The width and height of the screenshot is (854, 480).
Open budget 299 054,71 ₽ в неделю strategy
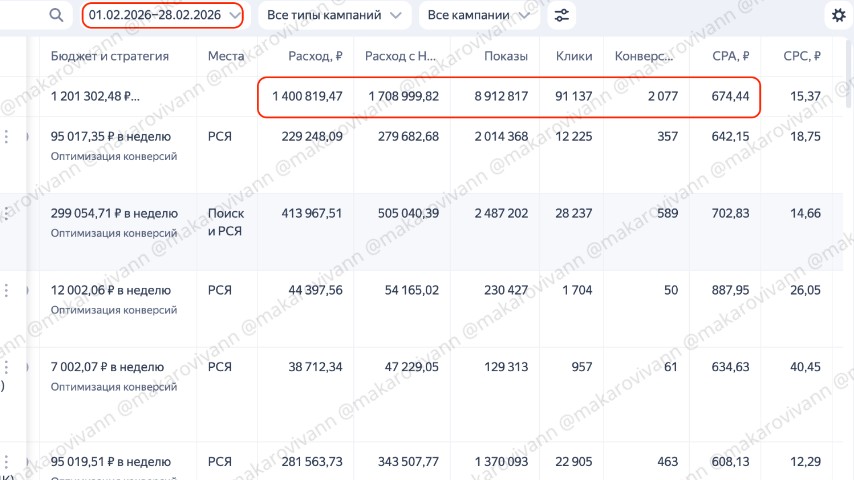[114, 213]
